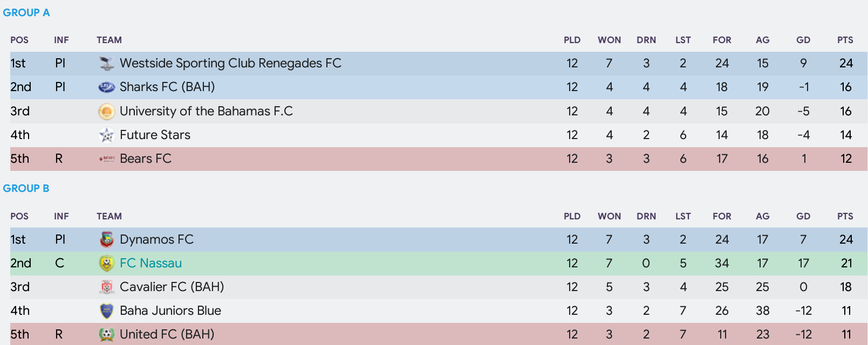
Task: Click the Bears FC club logo
Action: (107, 159)
